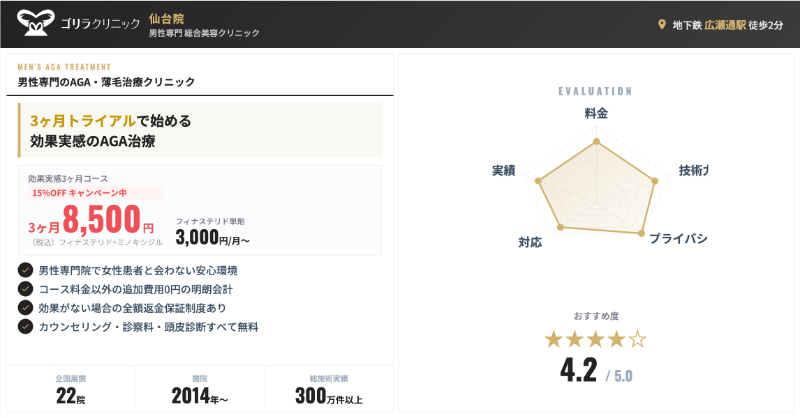Click check icon beside 男性専門院で女性患者と会わない安心環境
Screen dimensions: 800x418
coord(26,270)
